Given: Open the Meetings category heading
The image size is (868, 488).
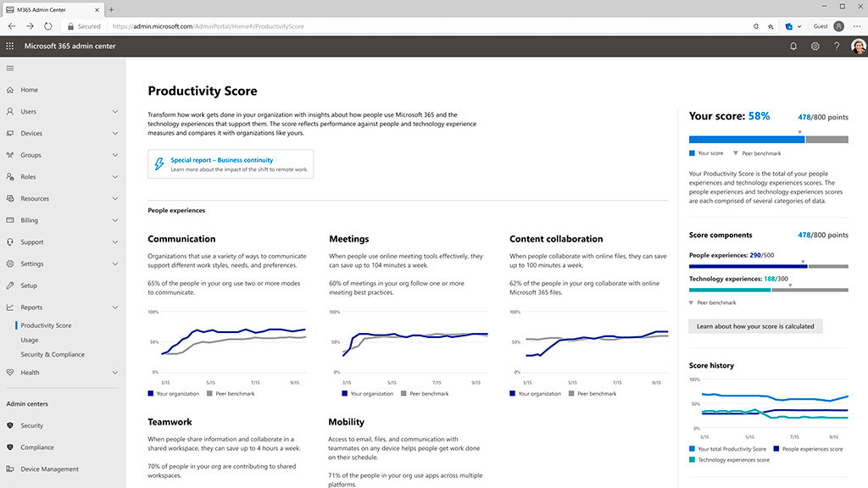Looking at the screenshot, I should coord(348,239).
